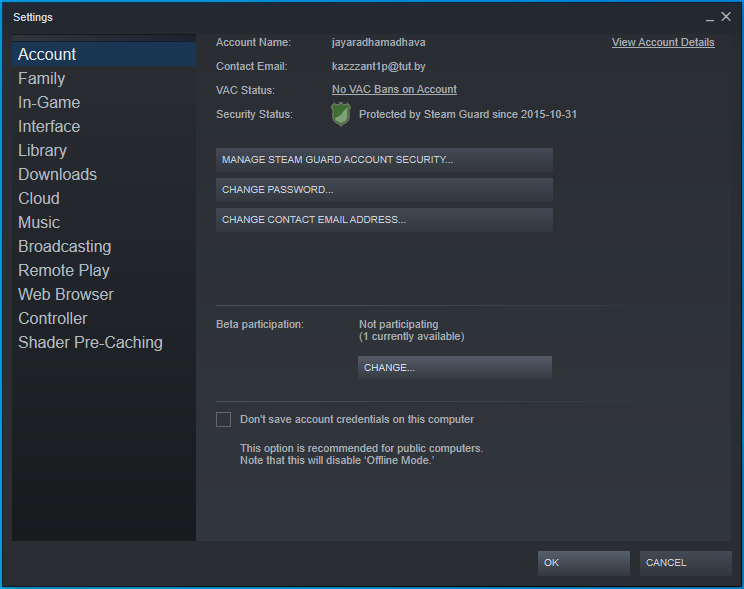
Task: Click Manage Steam Guard Account Security button
Action: pyautogui.click(x=384, y=159)
